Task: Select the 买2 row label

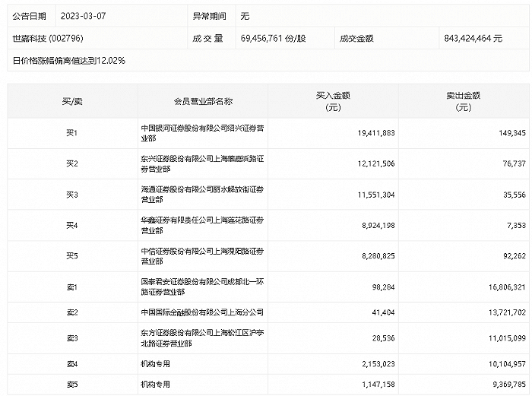Action: pos(72,163)
